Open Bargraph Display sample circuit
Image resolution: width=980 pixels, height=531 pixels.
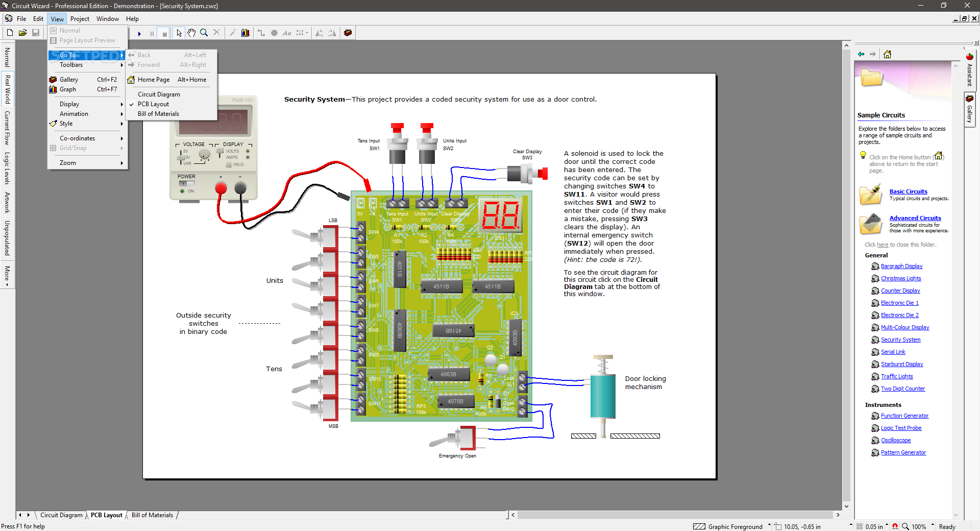pyautogui.click(x=901, y=266)
